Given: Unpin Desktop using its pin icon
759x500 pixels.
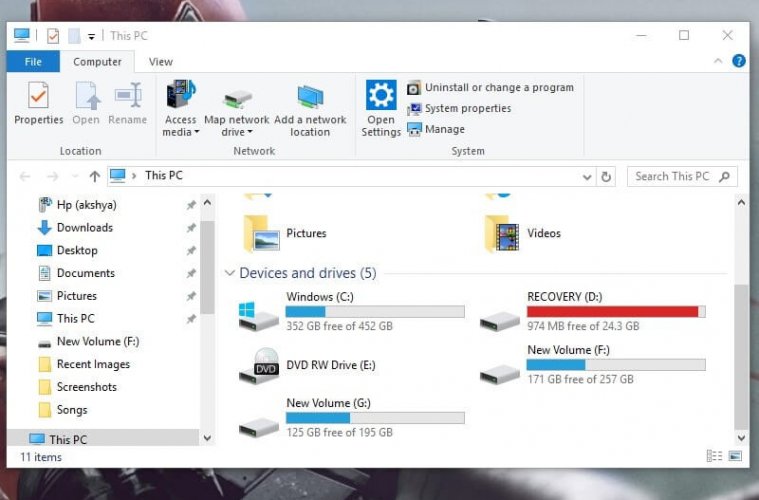Looking at the screenshot, I should 191,251.
